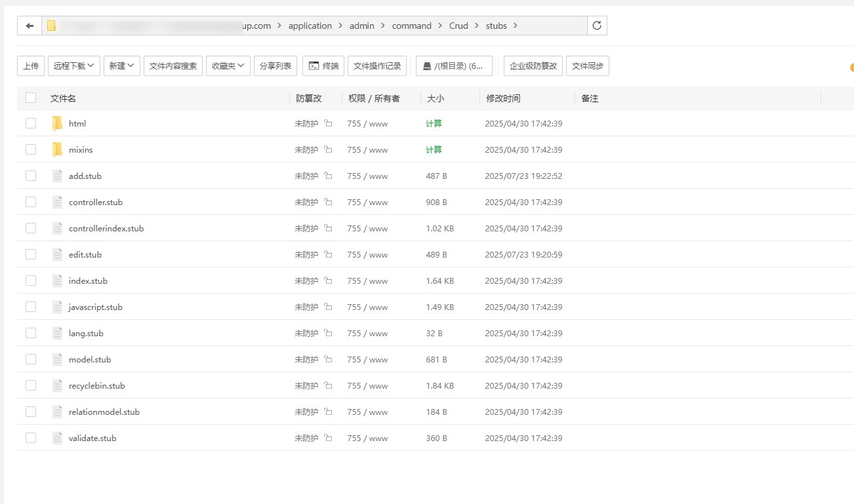Check the box for controller.stub

pos(31,202)
